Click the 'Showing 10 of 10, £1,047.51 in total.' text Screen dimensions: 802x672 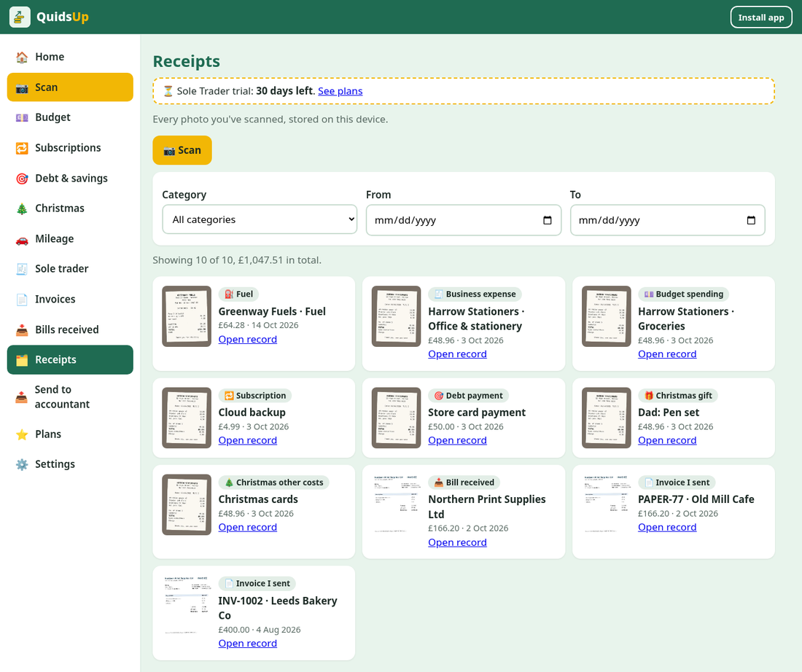(x=237, y=260)
